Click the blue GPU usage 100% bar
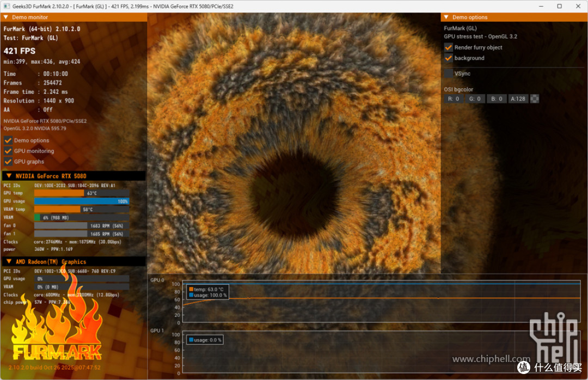Screen dimensions: 588x380 (x=82, y=201)
